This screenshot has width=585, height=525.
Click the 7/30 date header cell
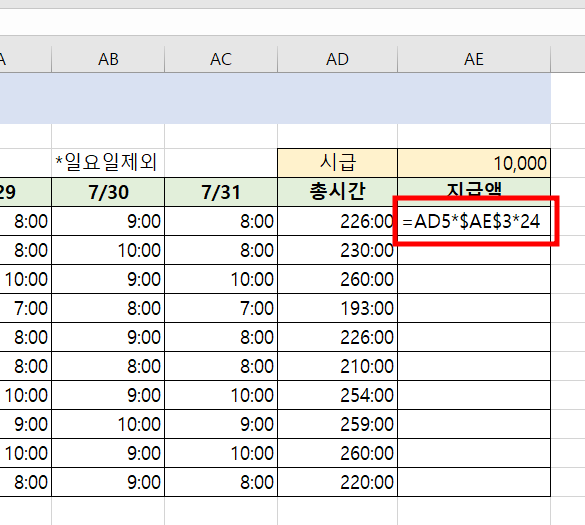[108, 192]
